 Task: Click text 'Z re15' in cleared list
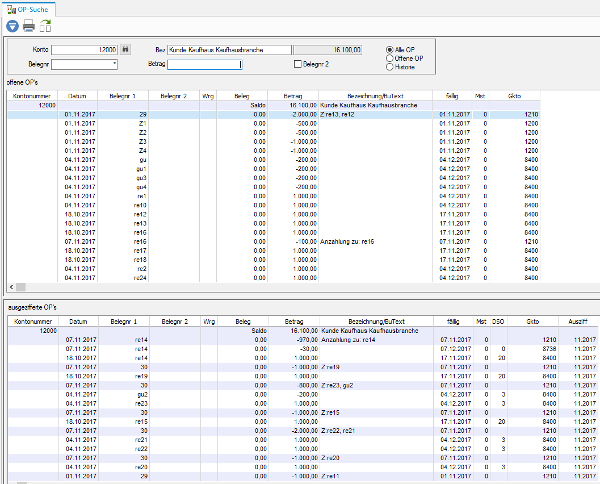tap(330, 412)
